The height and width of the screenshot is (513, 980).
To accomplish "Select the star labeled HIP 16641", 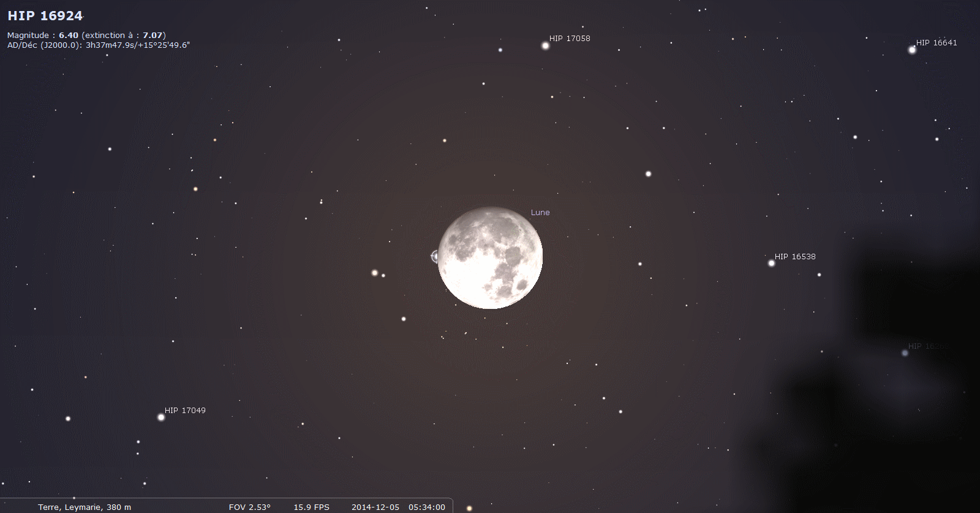I will tap(912, 50).
